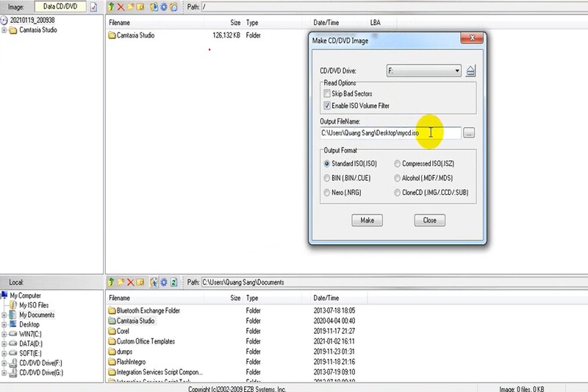This screenshot has width=588, height=392.
Task: Click the red delete icon in local toolbar
Action: click(131, 282)
